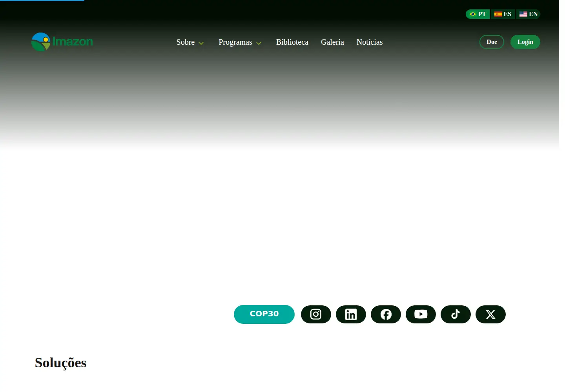Switch language to English (EN)

point(528,14)
